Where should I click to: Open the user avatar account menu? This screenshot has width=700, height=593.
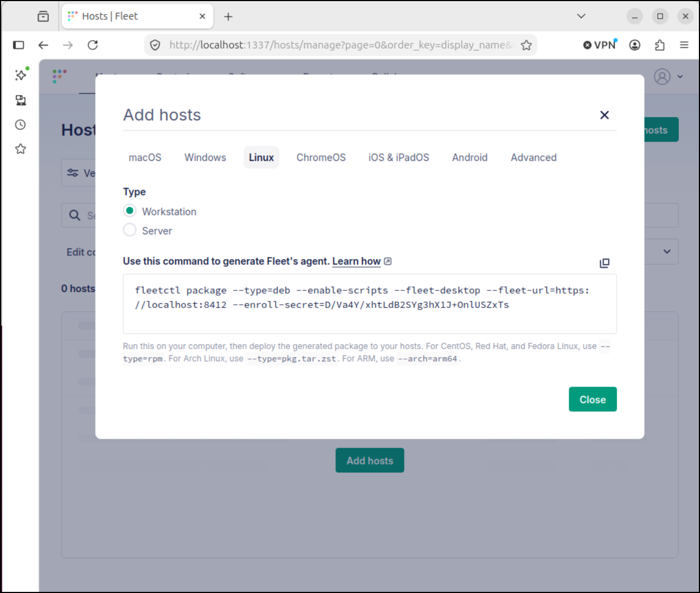pos(662,76)
